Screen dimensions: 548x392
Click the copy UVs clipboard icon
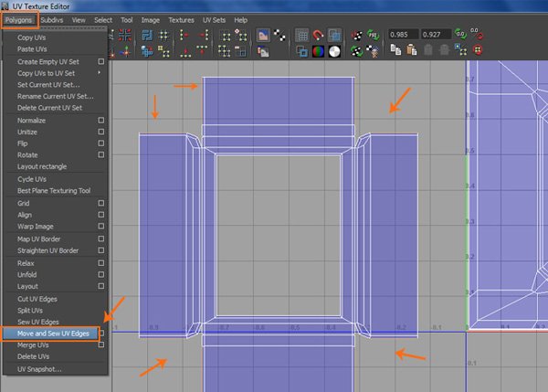(x=395, y=50)
